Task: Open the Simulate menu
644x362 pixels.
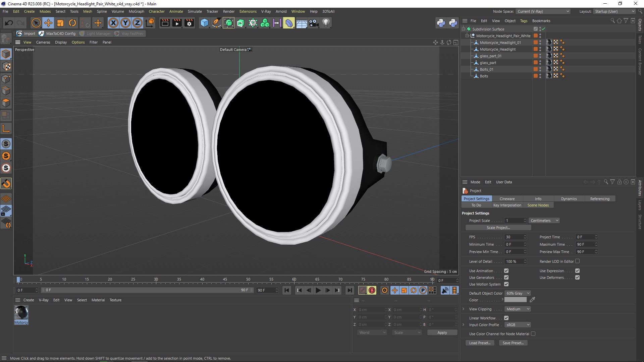Action: click(195, 11)
